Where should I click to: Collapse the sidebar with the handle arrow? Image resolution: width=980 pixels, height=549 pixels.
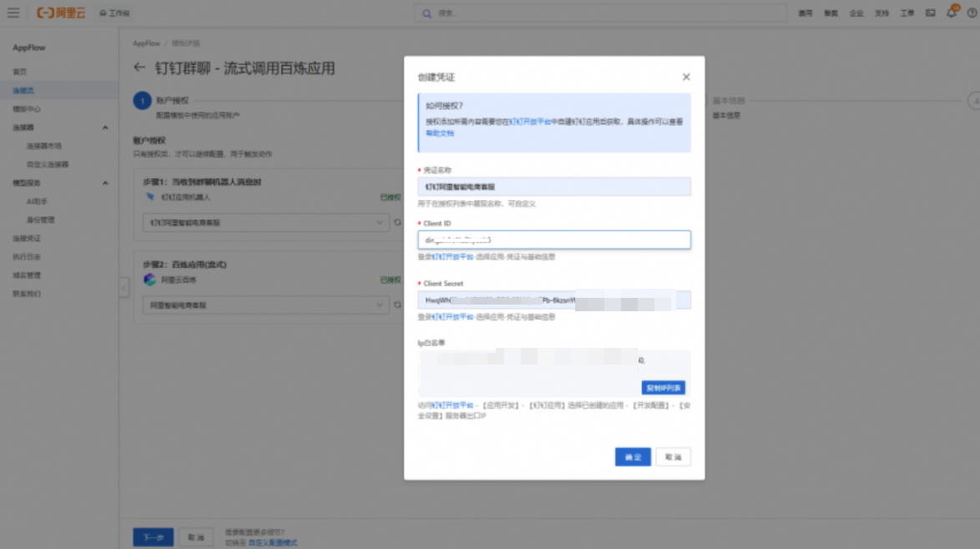point(124,288)
